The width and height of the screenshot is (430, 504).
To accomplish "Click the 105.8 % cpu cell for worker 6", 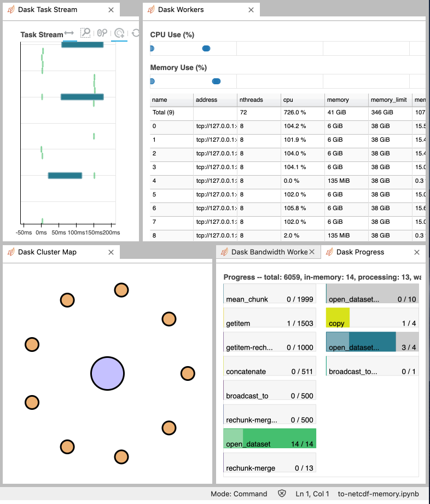I will 303,208.
